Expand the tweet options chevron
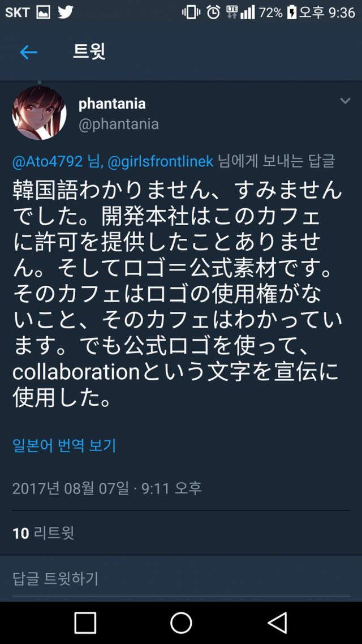The width and height of the screenshot is (362, 644). [344, 101]
